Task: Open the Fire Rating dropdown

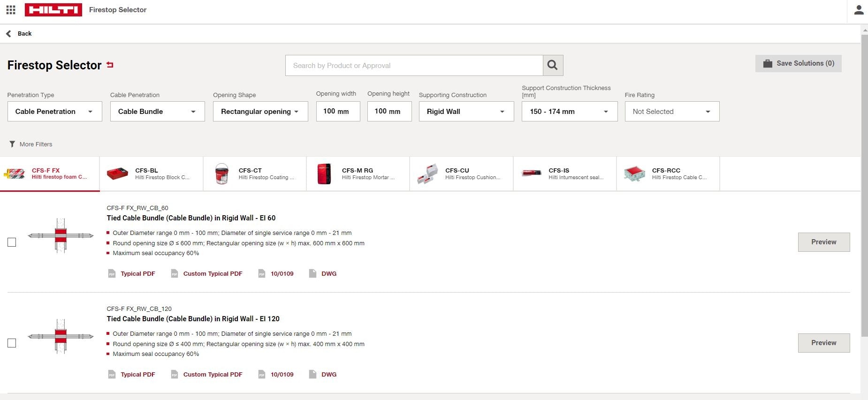Action: (671, 112)
